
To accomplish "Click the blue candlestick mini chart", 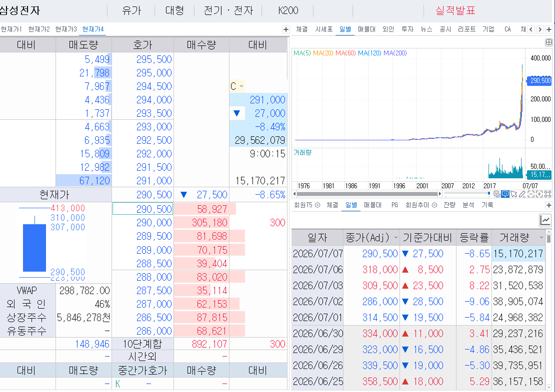I will (x=34, y=248).
